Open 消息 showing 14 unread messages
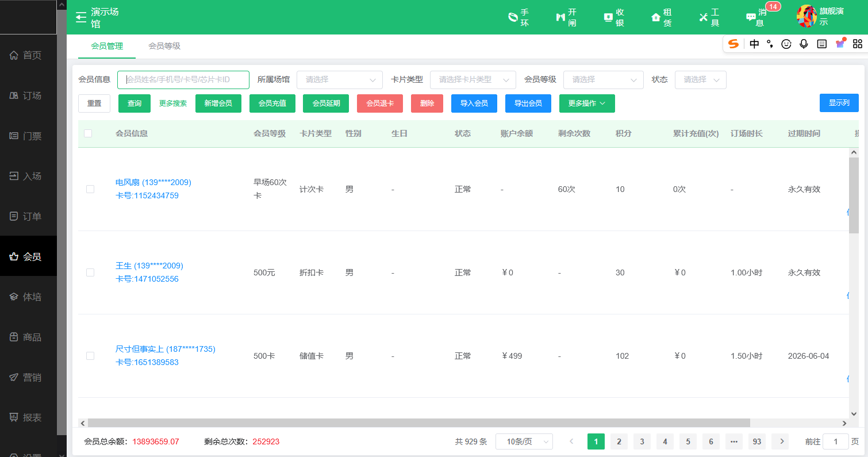The height and width of the screenshot is (457, 868). pos(755,17)
